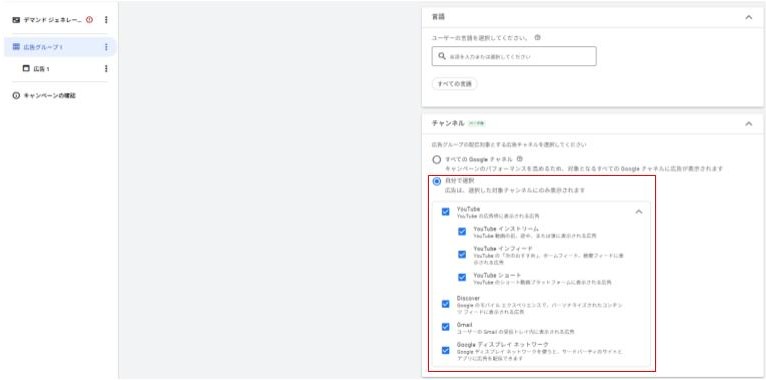Click the すべての言語 chip
Screen dimensions: 766x380
tap(454, 84)
